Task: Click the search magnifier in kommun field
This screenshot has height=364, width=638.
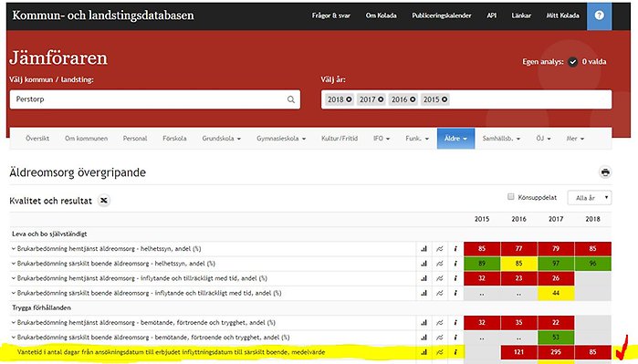Action: coord(291,99)
